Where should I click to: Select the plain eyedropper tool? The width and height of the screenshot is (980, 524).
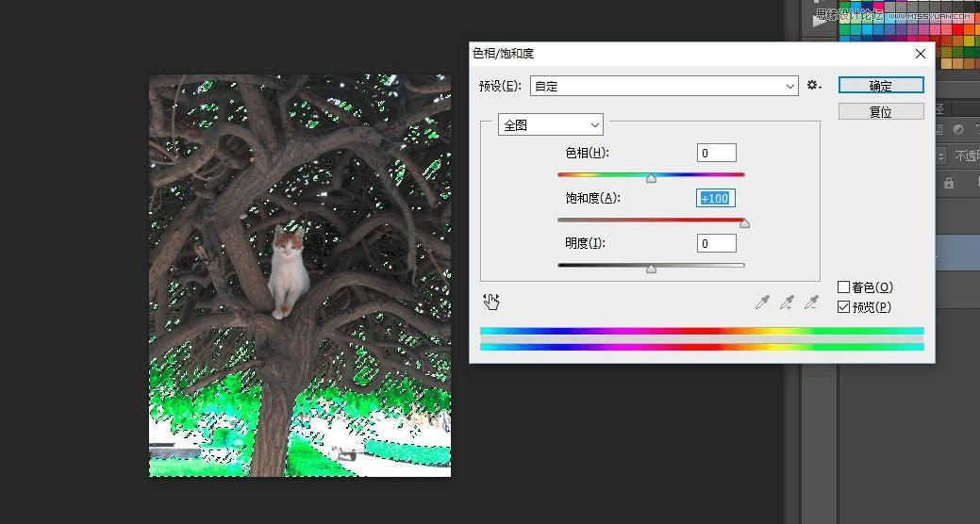(x=762, y=303)
